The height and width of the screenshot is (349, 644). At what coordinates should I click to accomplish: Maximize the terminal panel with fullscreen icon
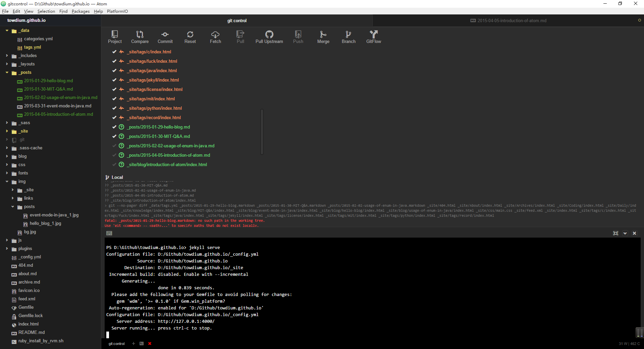click(615, 233)
